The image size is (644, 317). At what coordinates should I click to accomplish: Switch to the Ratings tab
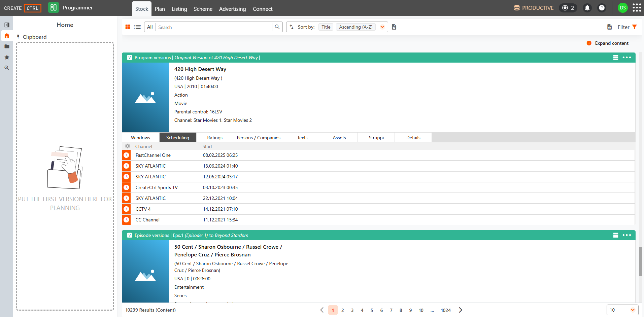[215, 138]
